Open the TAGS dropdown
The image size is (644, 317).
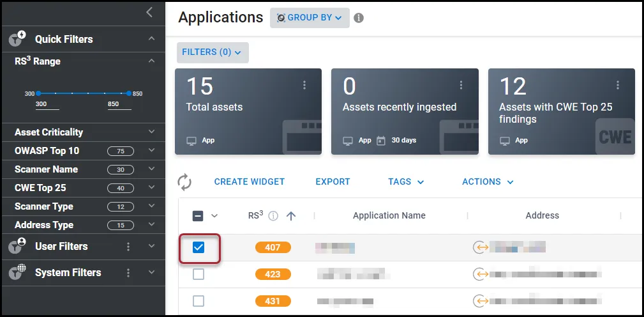[406, 182]
